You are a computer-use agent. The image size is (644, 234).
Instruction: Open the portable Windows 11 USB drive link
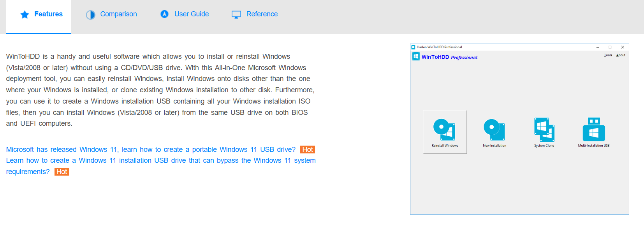[151, 150]
